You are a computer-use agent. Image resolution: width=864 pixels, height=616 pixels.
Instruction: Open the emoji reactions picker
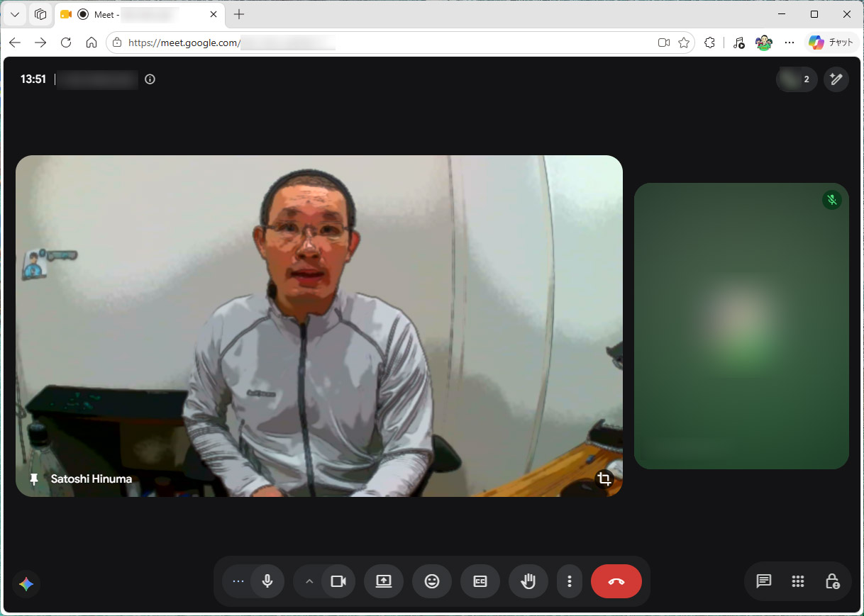coord(432,582)
